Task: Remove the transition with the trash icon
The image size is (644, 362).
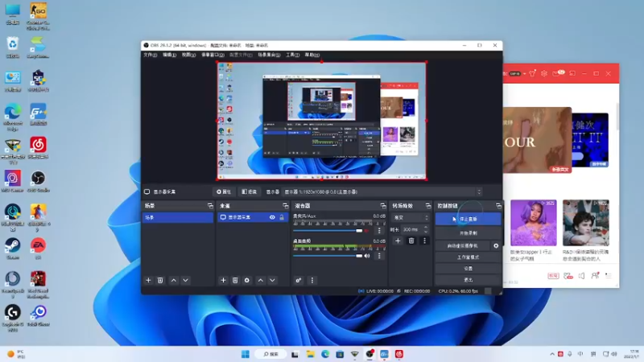Action: pyautogui.click(x=411, y=241)
